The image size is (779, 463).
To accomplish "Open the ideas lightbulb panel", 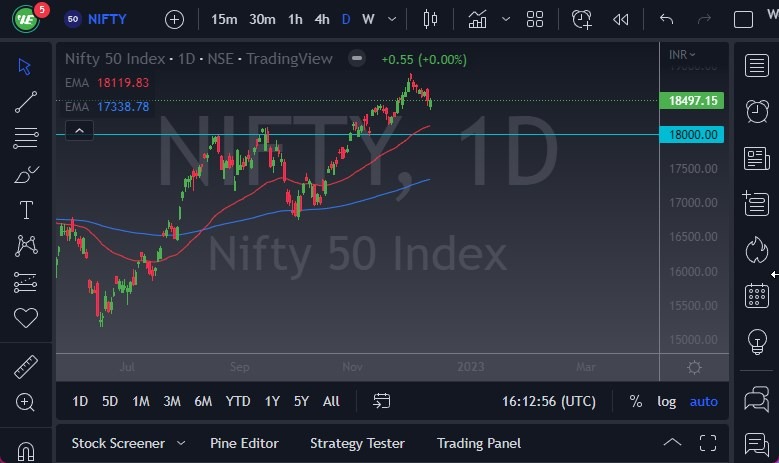I will pyautogui.click(x=757, y=342).
